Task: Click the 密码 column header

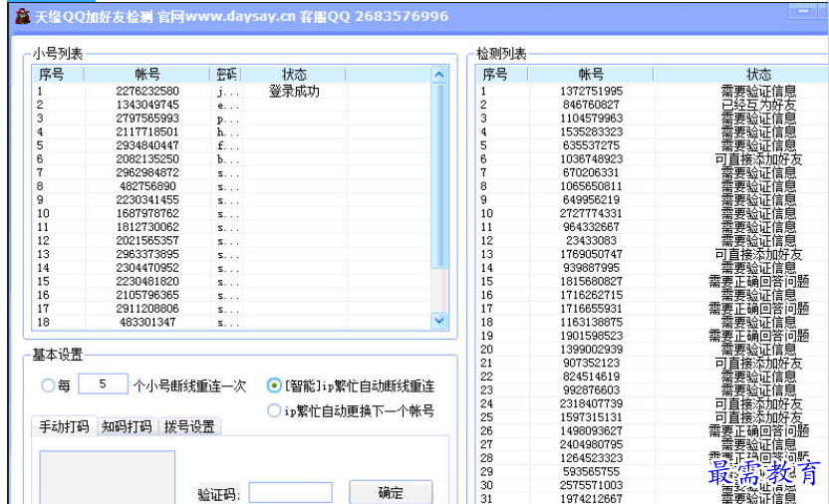Action: pos(226,75)
